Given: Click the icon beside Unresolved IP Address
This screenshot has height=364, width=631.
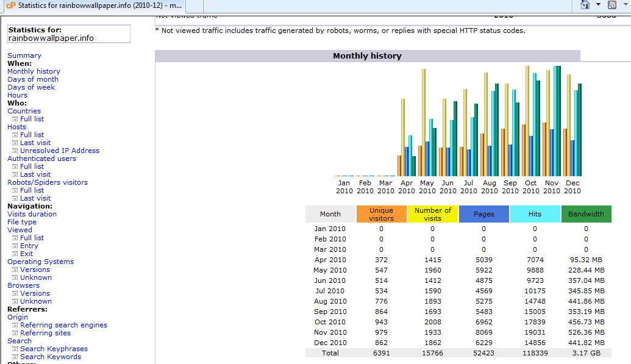Looking at the screenshot, I should 15,151.
